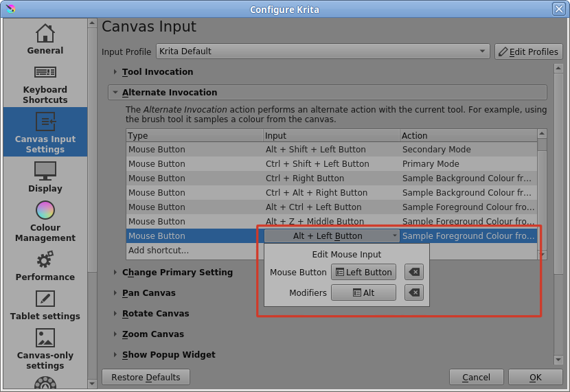This screenshot has width=570, height=392.
Task: Open Tablet settings page
Action: (45, 305)
